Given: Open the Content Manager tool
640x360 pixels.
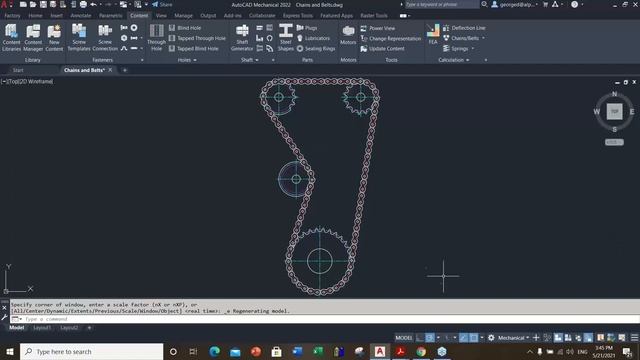Looking at the screenshot, I should click(x=33, y=37).
